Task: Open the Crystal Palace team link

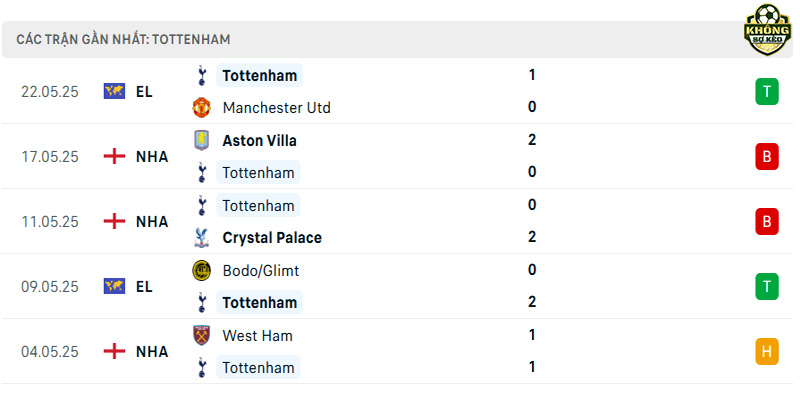Action: pos(272,238)
